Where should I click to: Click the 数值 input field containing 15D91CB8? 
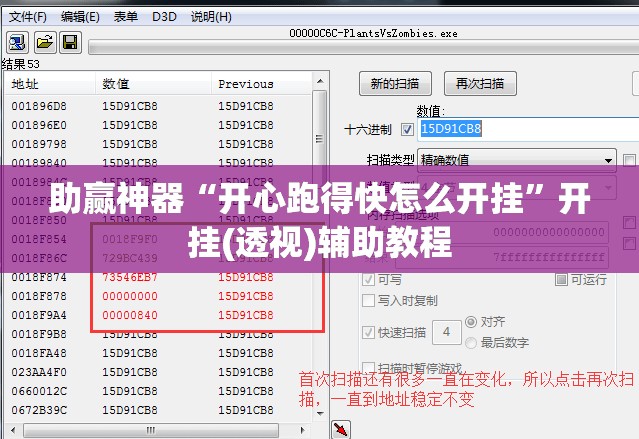(528, 129)
